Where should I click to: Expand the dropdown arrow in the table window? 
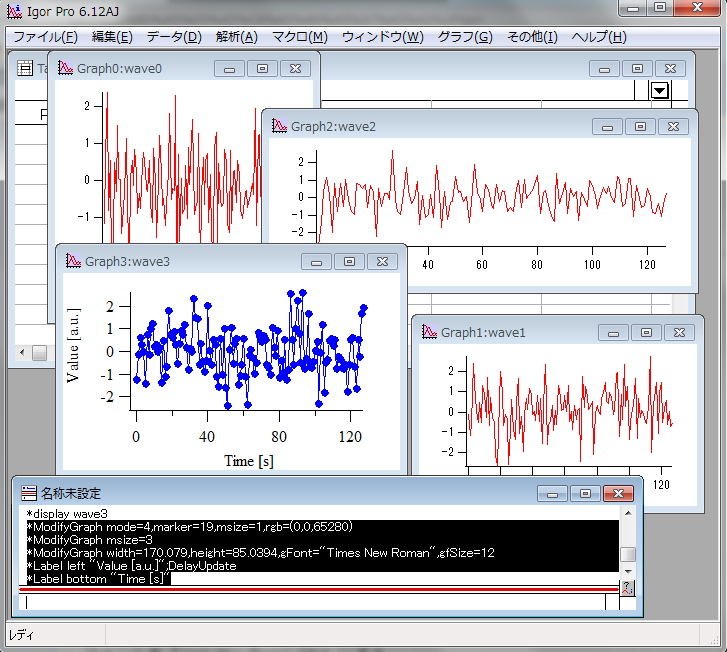click(x=659, y=91)
